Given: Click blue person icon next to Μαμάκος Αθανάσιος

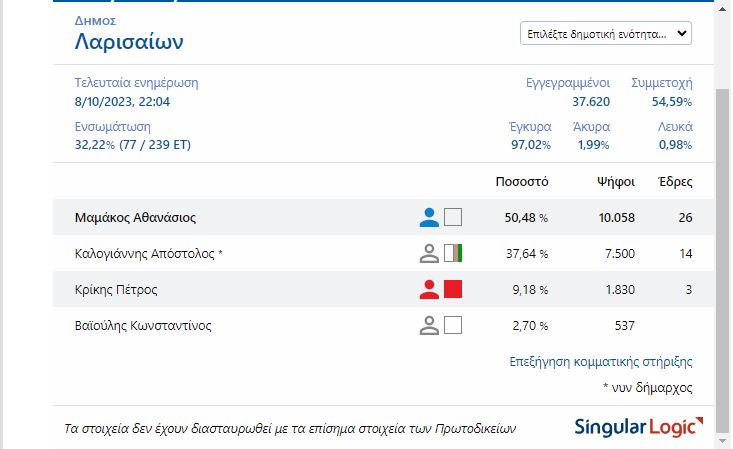Looking at the screenshot, I should coord(429,217).
